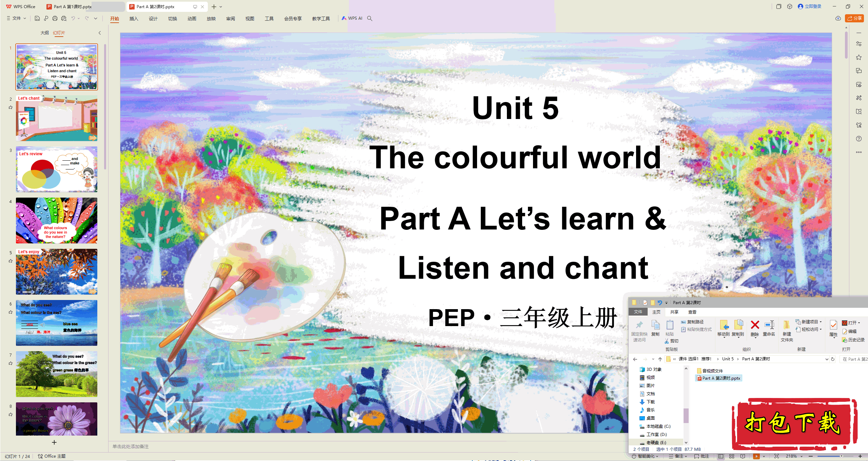Select slide 4 What colours thumbnail

[57, 220]
